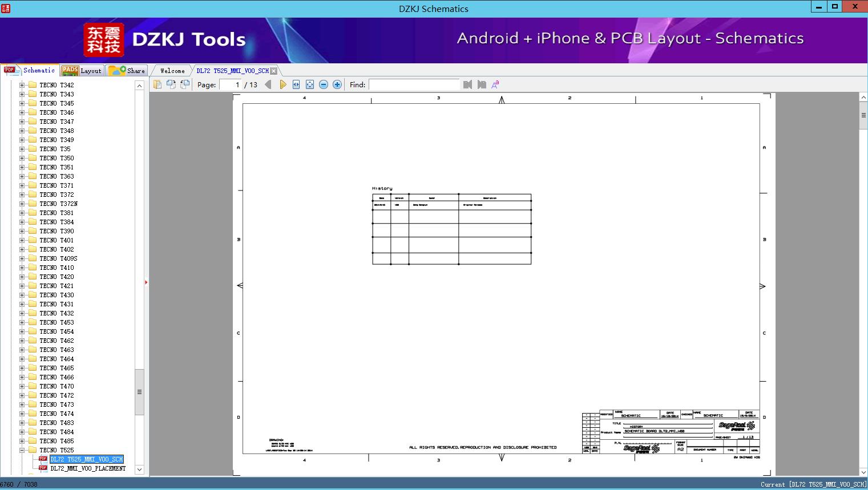Toggle case-sensitive search with the Aa icon

tap(495, 84)
